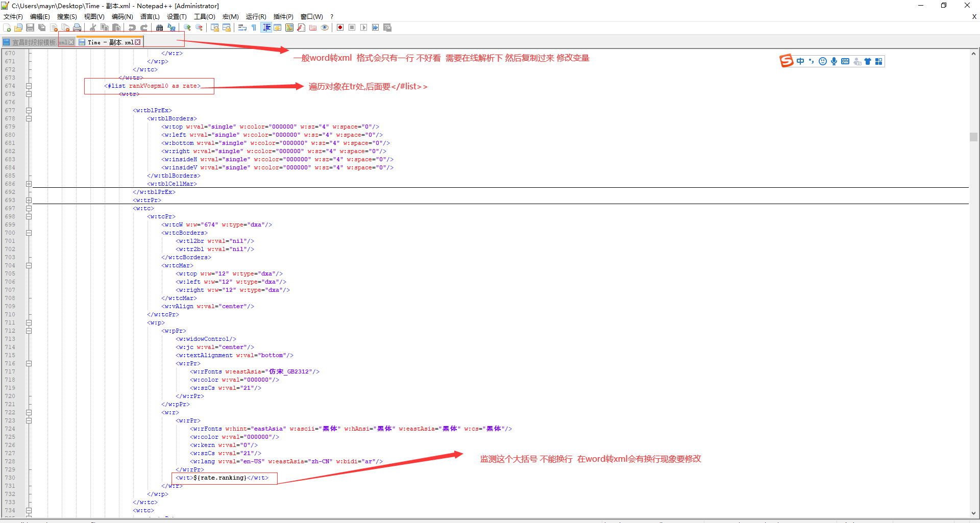Click the Close All toolbar icon
This screenshot has height=523, width=980.
tap(65, 28)
